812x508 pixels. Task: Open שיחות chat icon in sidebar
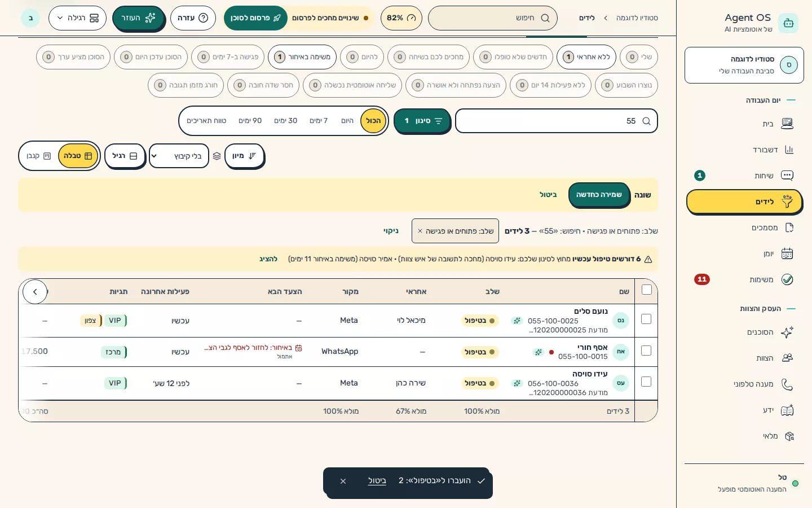coord(787,176)
